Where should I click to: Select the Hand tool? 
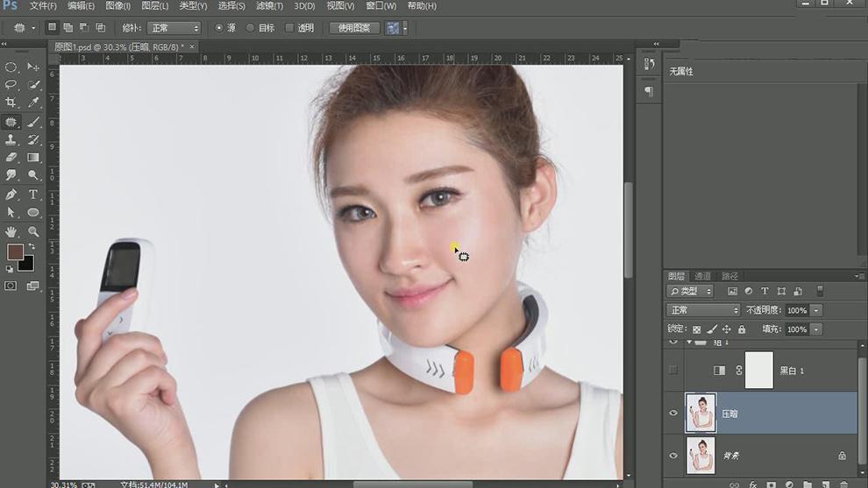(x=11, y=231)
